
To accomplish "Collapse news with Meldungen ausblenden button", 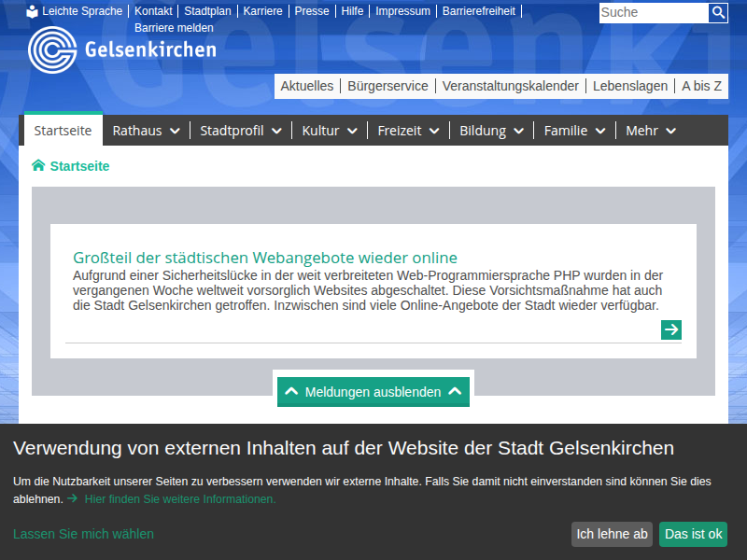I will click(373, 392).
